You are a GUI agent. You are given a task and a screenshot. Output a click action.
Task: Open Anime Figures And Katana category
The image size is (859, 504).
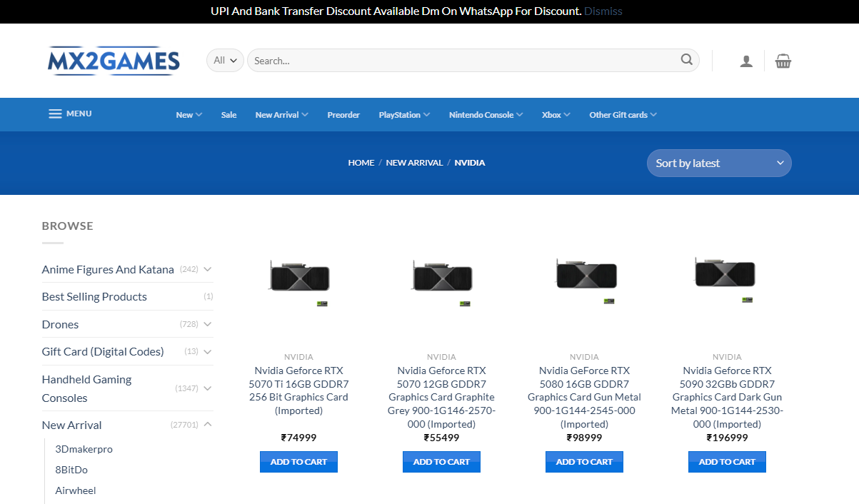click(108, 269)
